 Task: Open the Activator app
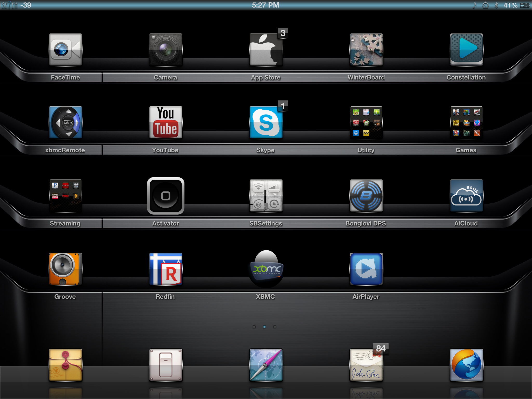tap(165, 196)
